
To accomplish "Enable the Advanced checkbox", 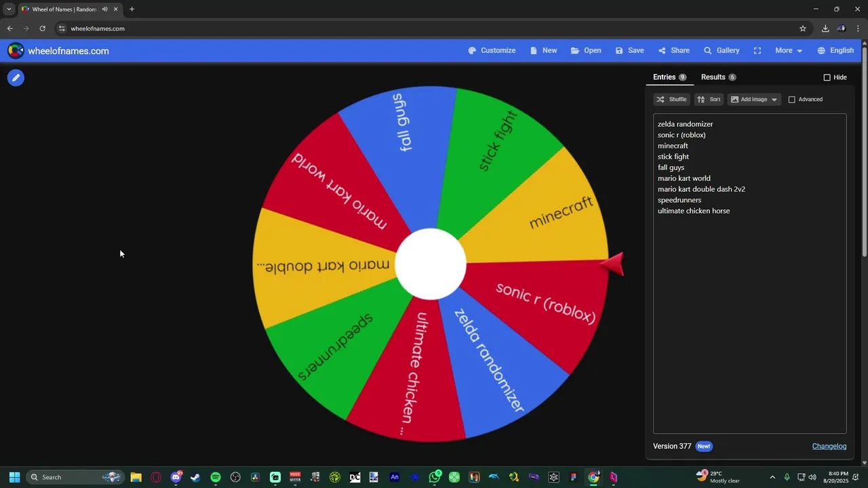I will [791, 100].
